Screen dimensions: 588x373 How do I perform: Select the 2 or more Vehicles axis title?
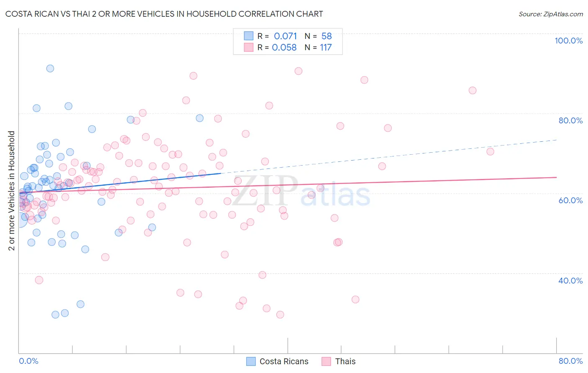[x=11, y=191]
